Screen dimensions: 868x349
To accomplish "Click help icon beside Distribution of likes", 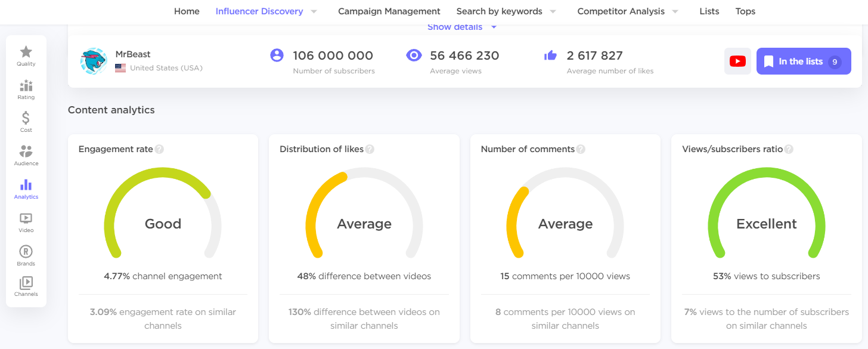I will 370,149.
